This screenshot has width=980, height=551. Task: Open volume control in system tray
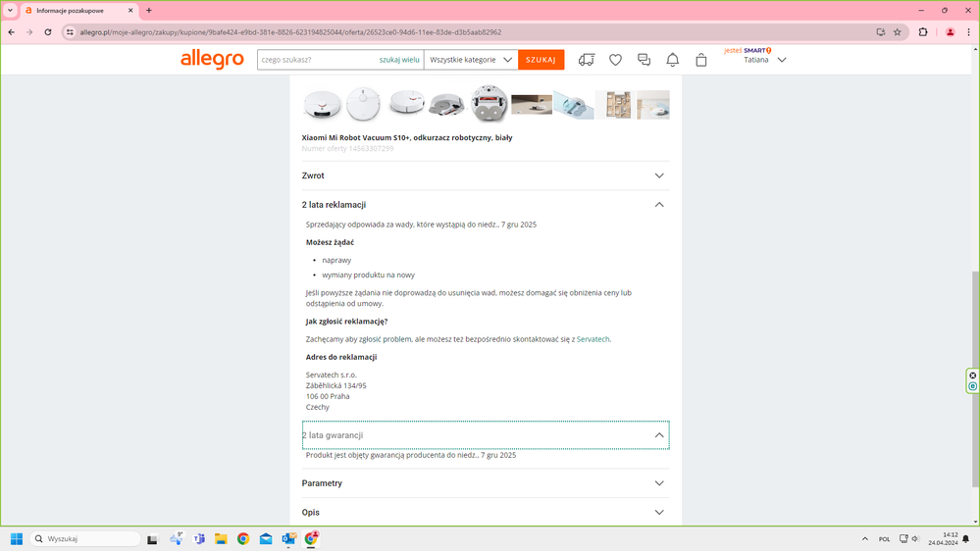tap(915, 538)
